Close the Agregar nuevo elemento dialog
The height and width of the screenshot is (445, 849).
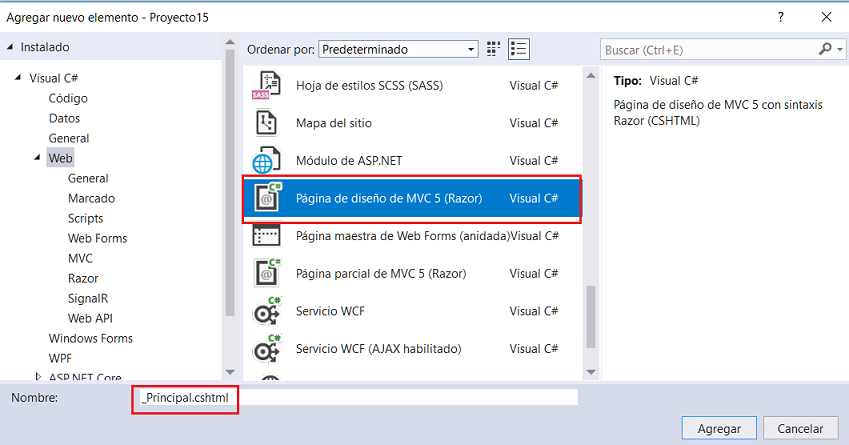pos(826,17)
